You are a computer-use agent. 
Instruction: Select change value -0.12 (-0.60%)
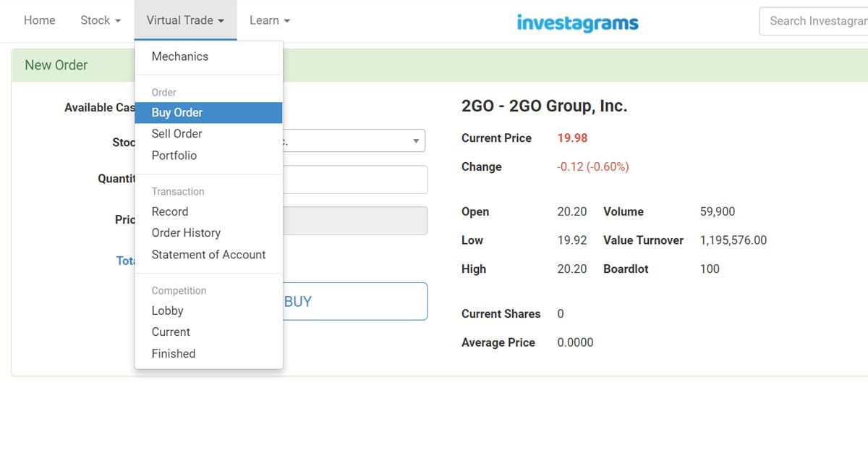click(x=593, y=167)
